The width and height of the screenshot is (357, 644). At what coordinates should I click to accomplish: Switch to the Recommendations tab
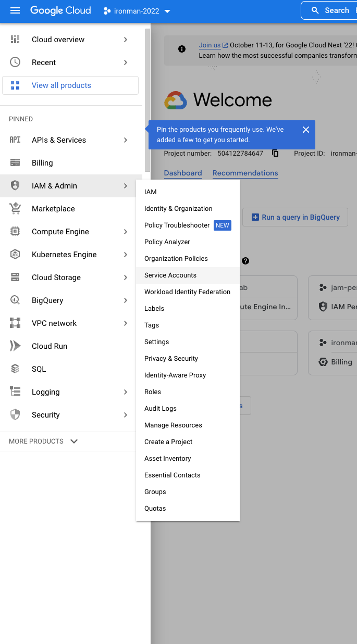coord(245,173)
